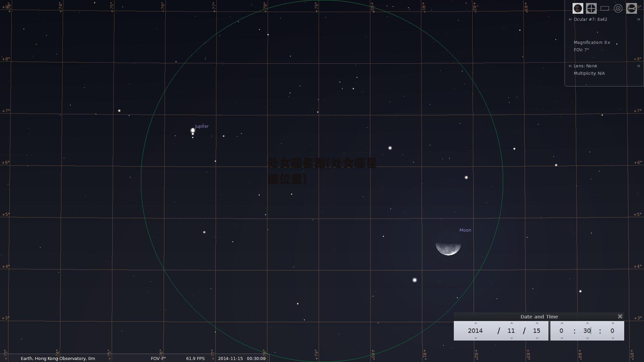644x362 pixels.
Task: Click 'Magnification: 8×' text
Action: click(592, 43)
